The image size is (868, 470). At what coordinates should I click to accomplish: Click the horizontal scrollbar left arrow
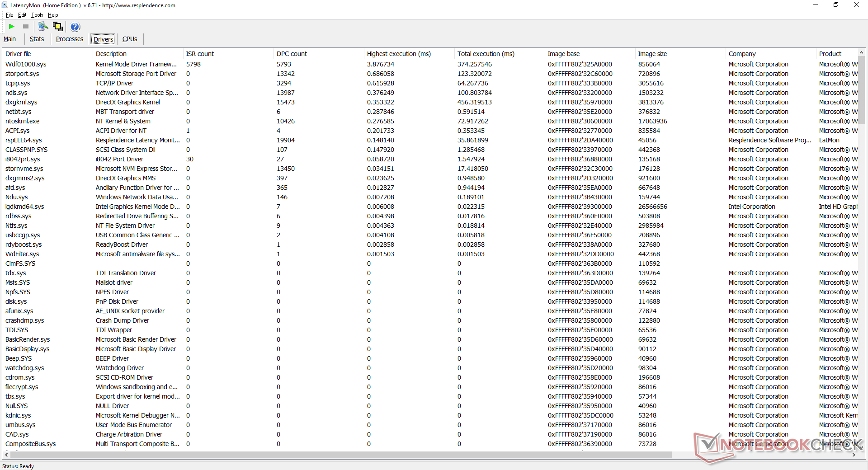pos(6,455)
